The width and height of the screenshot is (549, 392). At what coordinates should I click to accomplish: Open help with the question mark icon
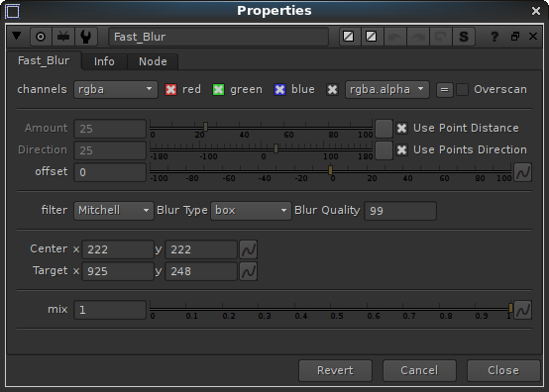pyautogui.click(x=494, y=37)
